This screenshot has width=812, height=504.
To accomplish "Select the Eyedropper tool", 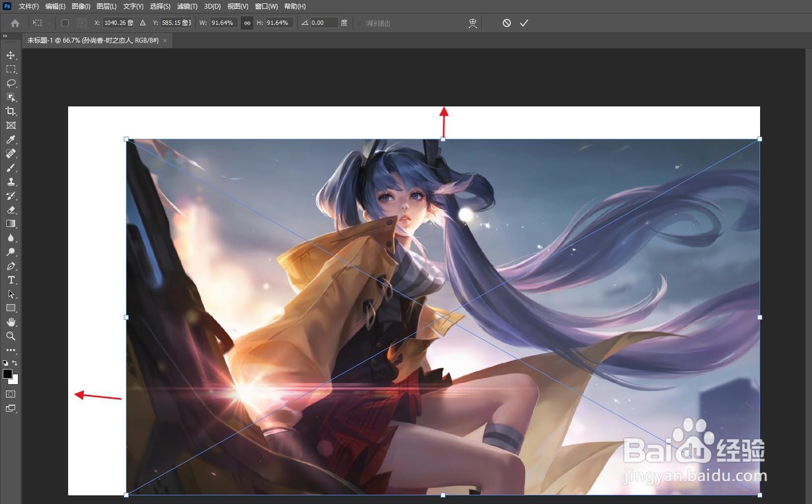I will pyautogui.click(x=10, y=139).
